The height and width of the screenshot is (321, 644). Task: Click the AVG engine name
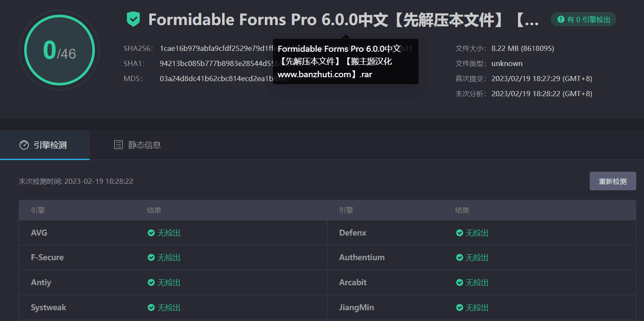click(x=39, y=233)
